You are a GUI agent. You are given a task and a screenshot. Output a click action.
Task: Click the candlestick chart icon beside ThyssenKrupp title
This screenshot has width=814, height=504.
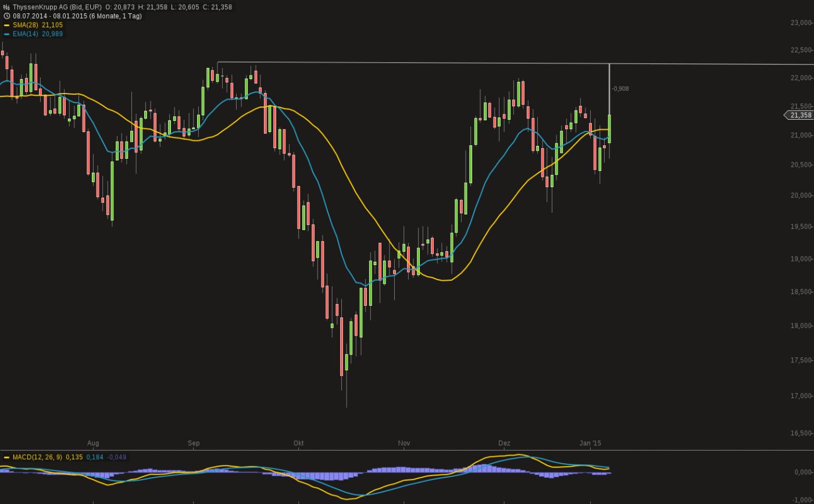tap(6, 7)
